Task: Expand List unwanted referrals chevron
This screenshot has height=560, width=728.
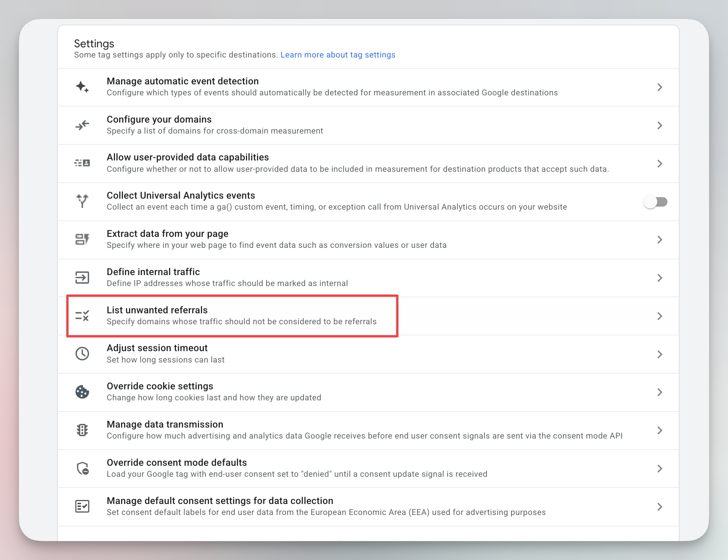Action: [x=660, y=316]
